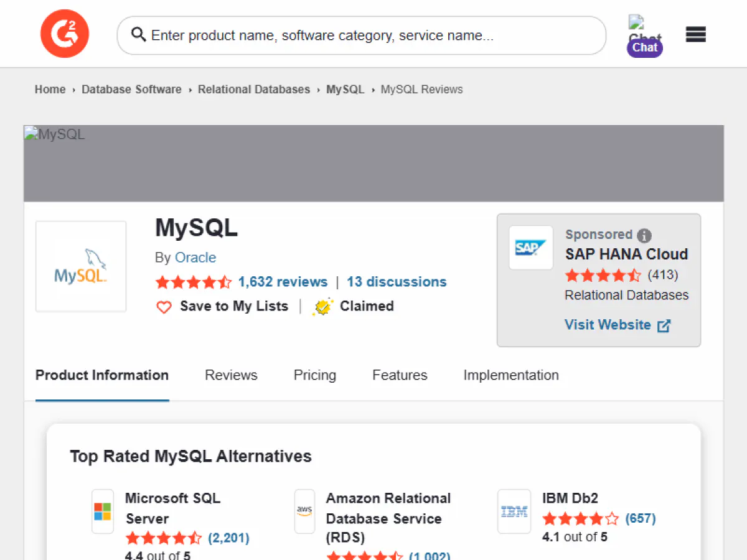747x560 pixels.
Task: Open the Pricing tab
Action: 314,375
